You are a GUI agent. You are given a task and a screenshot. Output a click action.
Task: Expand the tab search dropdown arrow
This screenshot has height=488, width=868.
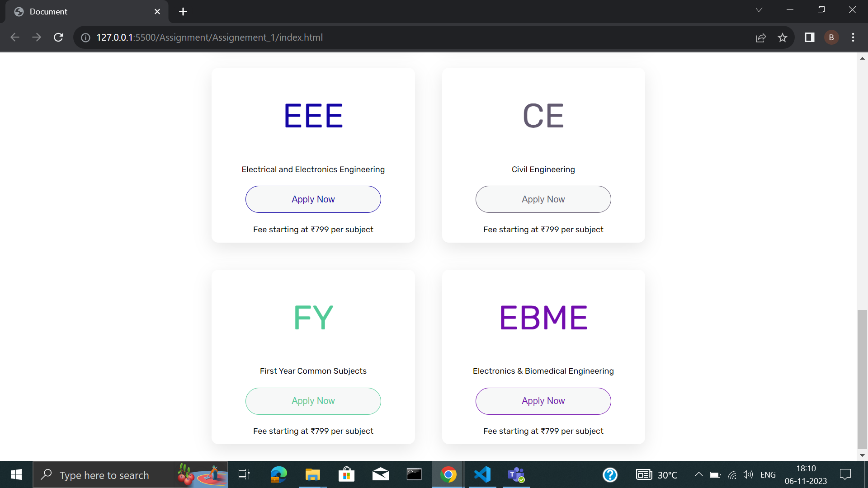759,10
